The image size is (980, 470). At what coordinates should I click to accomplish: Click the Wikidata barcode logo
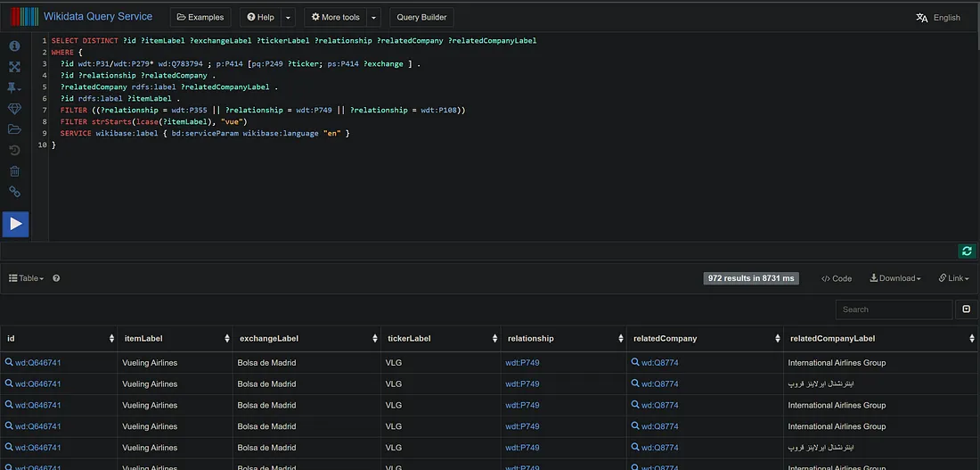click(24, 17)
